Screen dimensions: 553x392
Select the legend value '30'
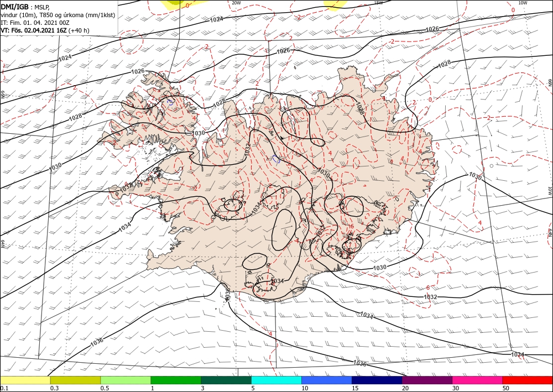point(456,388)
